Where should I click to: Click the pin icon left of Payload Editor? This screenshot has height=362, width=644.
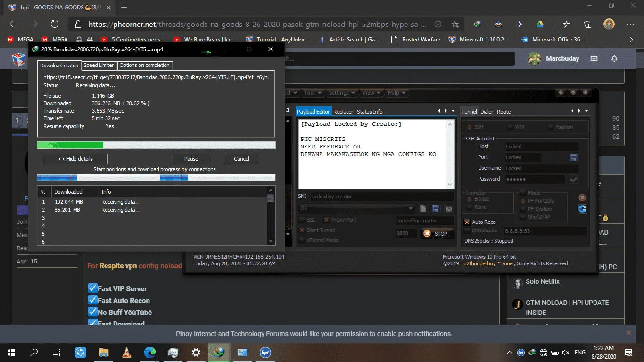click(x=288, y=111)
